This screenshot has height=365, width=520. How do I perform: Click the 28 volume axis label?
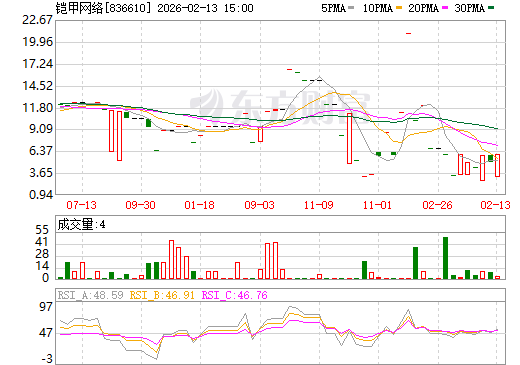click(x=42, y=254)
